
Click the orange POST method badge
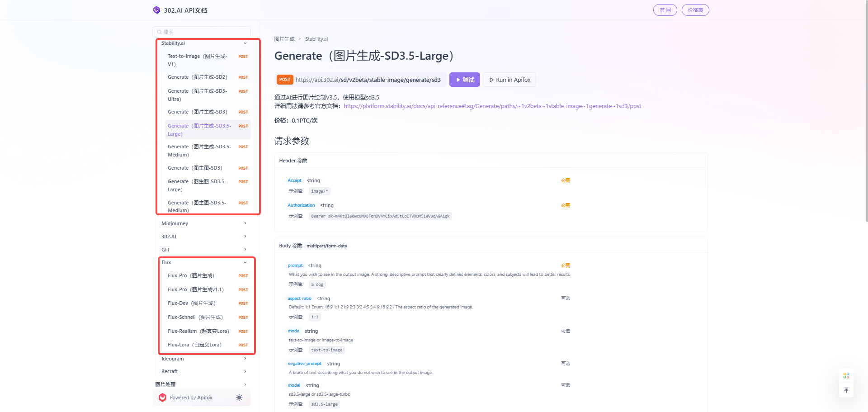click(x=285, y=80)
